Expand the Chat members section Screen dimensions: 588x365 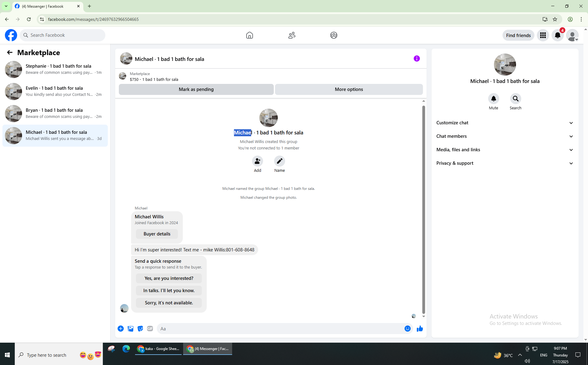pos(505,136)
